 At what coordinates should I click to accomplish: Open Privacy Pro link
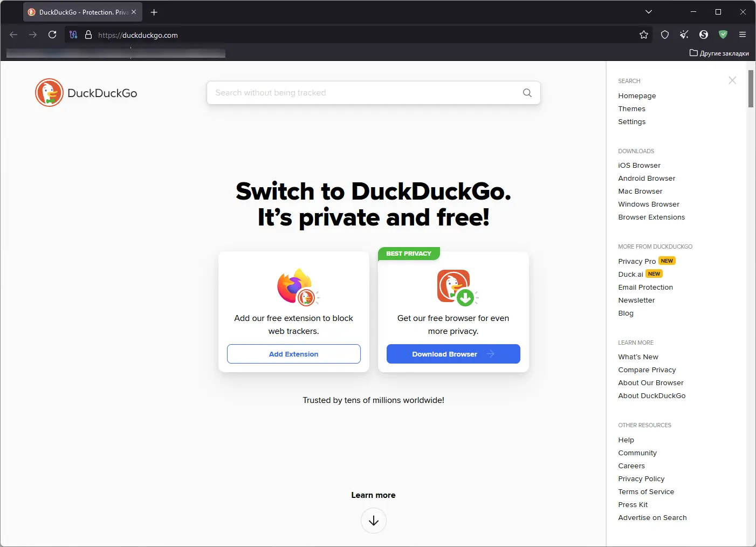point(637,261)
